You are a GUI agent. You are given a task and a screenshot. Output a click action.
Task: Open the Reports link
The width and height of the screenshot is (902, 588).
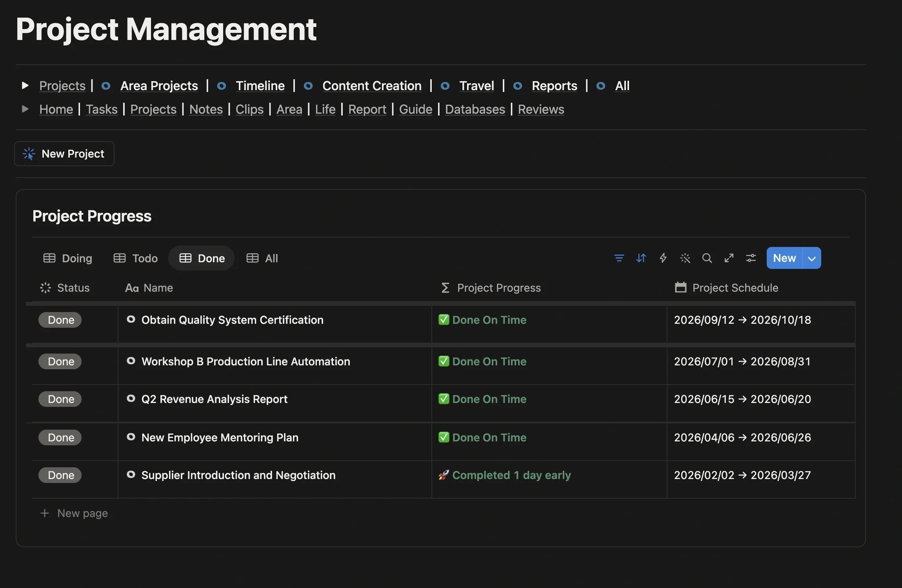554,86
